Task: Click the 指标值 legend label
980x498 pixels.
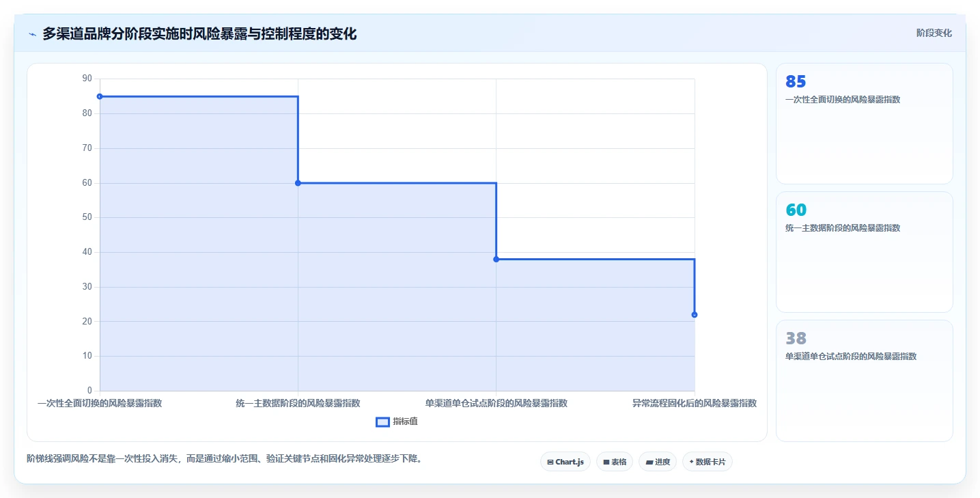Action: pos(406,421)
